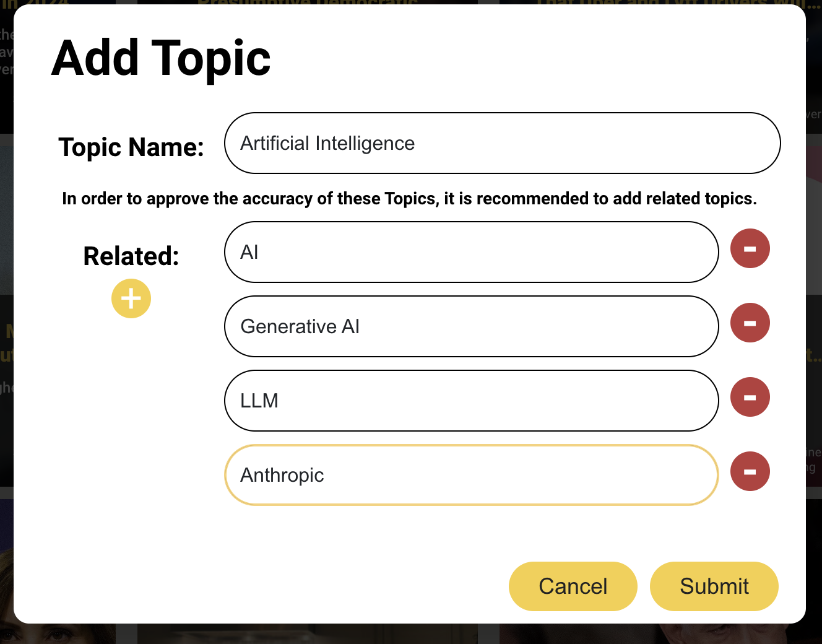Remove the Generative AI related topic

pyautogui.click(x=750, y=323)
